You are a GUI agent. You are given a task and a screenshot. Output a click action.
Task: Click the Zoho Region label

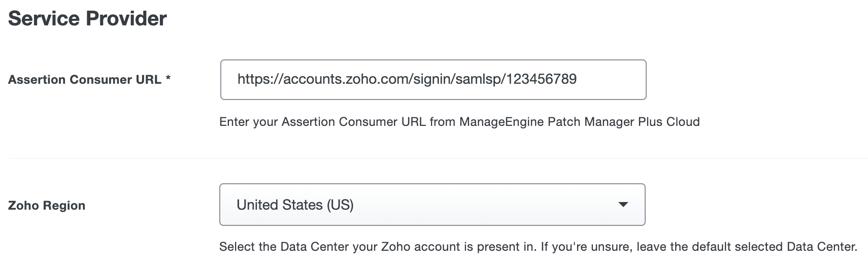(x=47, y=206)
